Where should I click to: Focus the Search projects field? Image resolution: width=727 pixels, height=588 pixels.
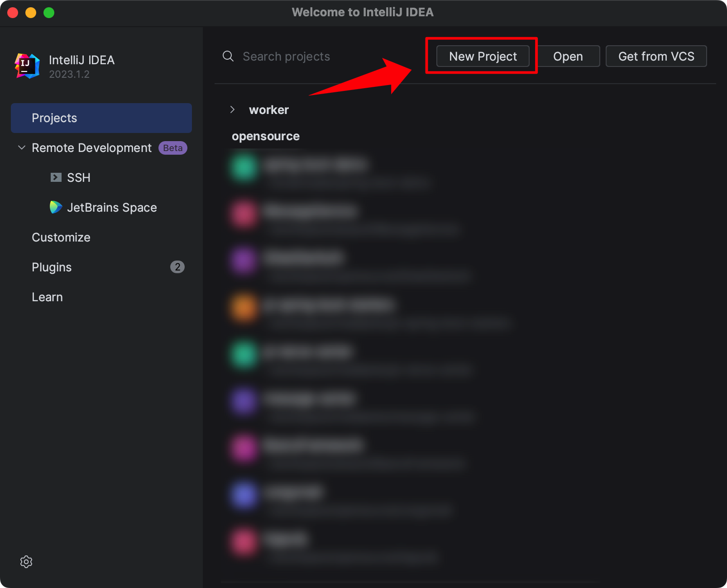[286, 57]
